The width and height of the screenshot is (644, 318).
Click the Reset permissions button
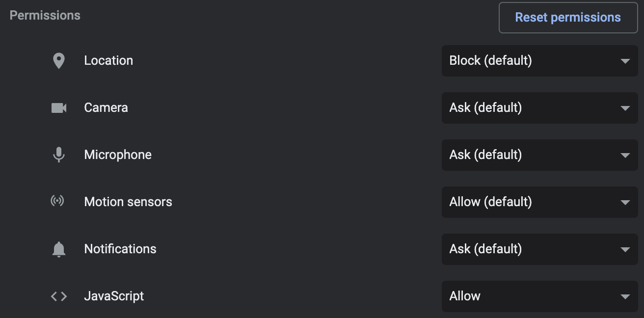(568, 18)
